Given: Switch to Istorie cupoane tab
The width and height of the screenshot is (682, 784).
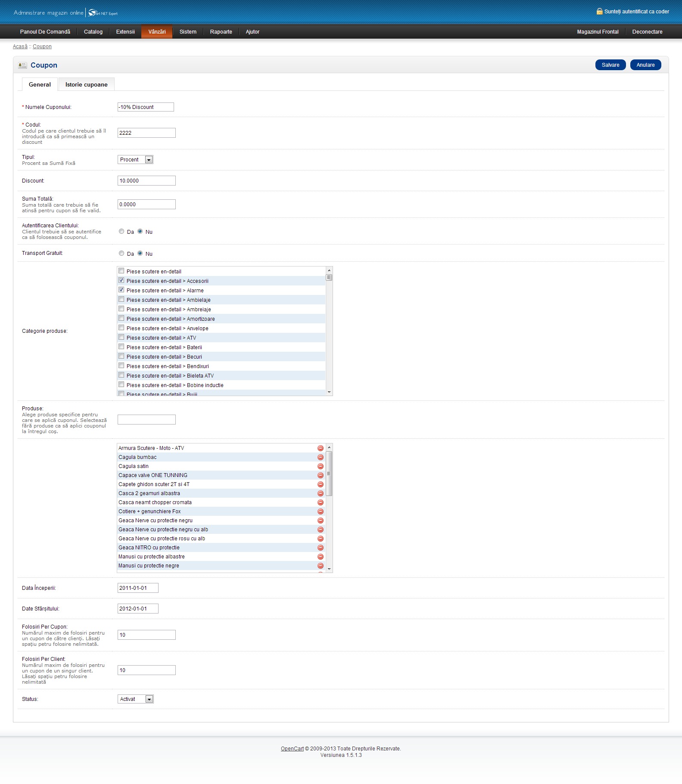Looking at the screenshot, I should point(86,85).
